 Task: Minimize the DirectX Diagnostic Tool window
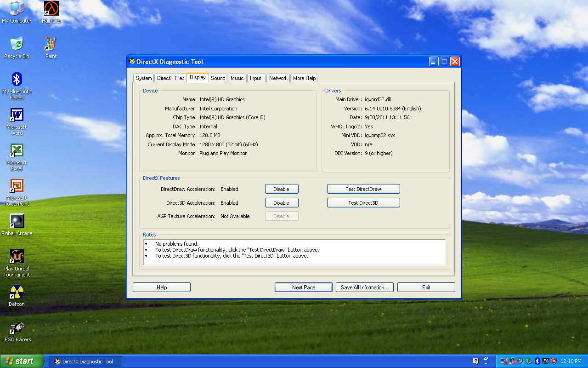click(434, 62)
